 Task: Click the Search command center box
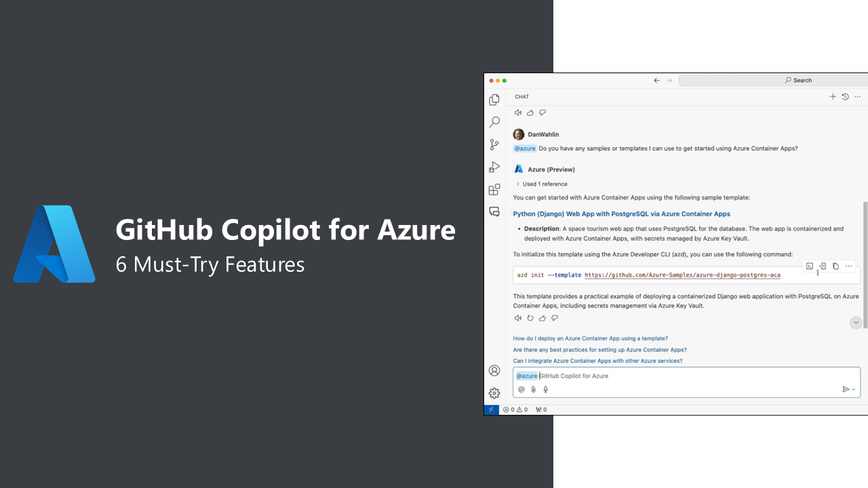(773, 80)
